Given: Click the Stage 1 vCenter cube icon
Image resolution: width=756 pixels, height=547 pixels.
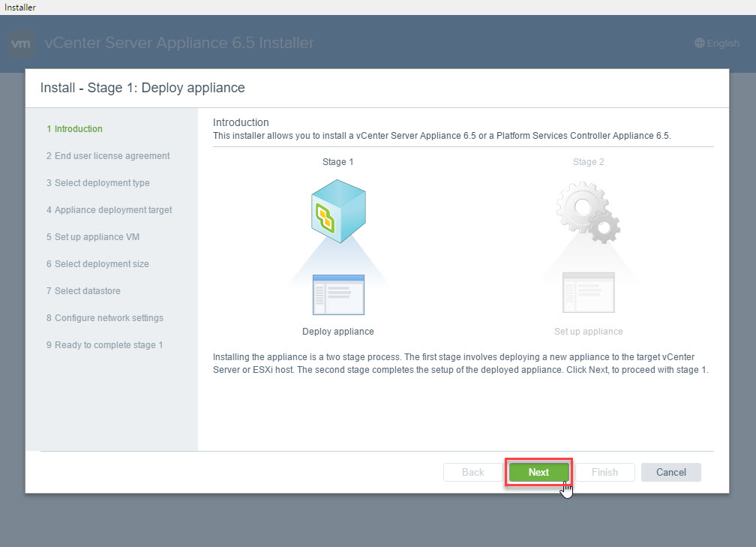Looking at the screenshot, I should click(337, 210).
